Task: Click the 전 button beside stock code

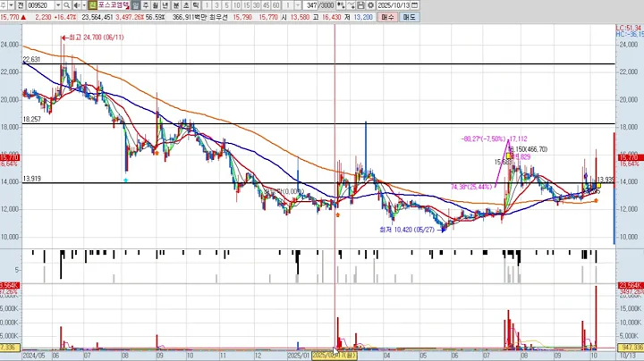Action: click(x=21, y=5)
